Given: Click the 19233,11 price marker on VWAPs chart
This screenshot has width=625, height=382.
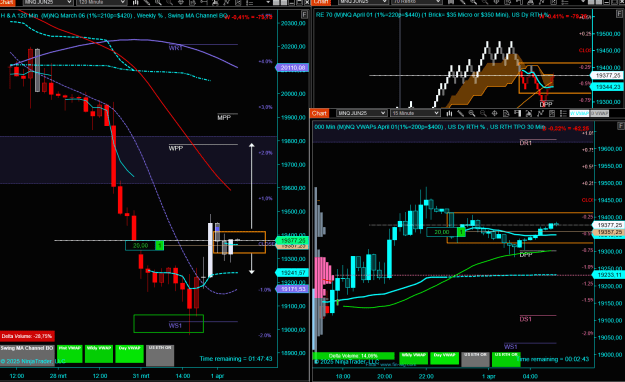Looking at the screenshot, I should pyautogui.click(x=609, y=275).
